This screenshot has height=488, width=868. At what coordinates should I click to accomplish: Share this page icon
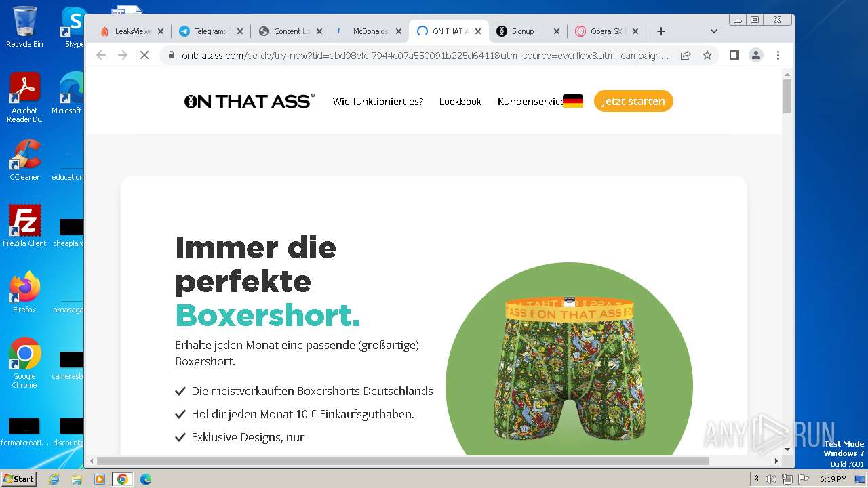[x=686, y=55]
